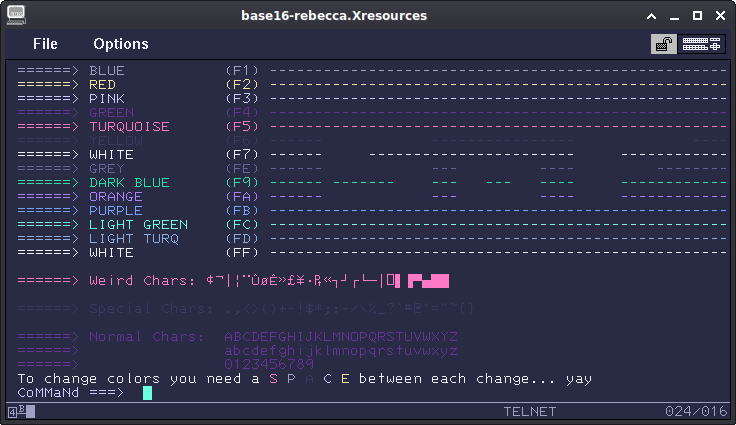Click the ORANGE row label
The image size is (736, 425).
point(116,197)
